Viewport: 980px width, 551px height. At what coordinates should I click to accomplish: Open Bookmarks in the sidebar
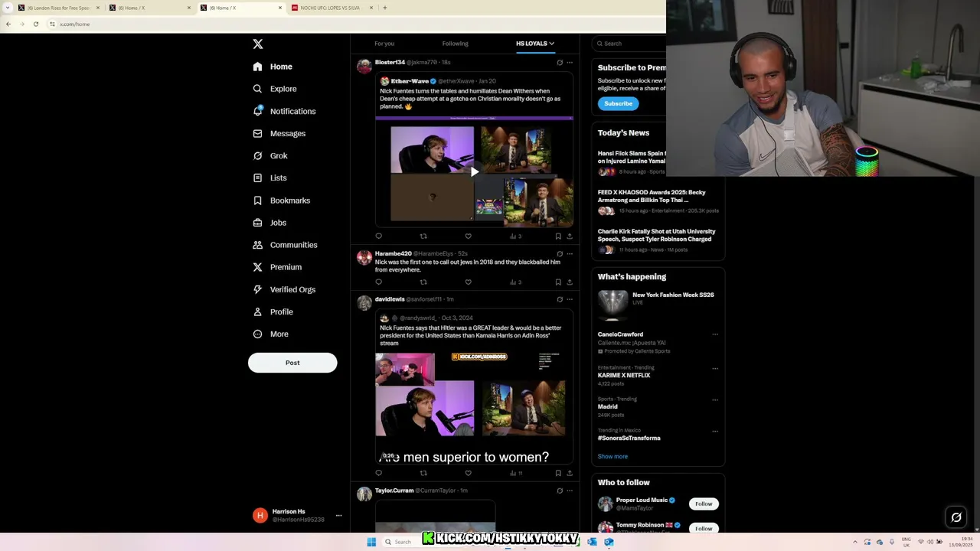click(281, 201)
